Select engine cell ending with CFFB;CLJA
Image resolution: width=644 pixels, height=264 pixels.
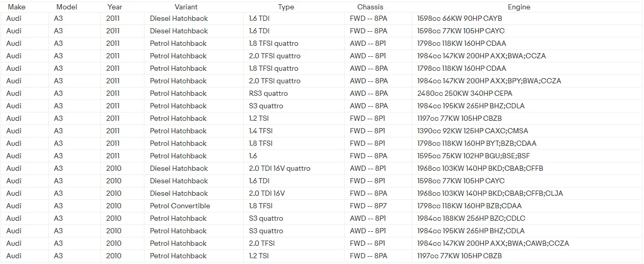click(x=527, y=194)
